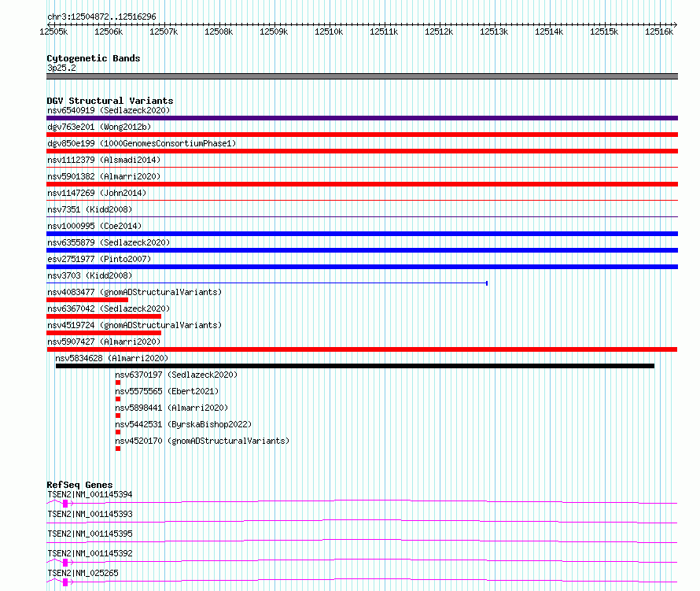Open variant nsv6367042 (Sedlazeck2020) label
The image size is (700, 591).
[x=109, y=308]
